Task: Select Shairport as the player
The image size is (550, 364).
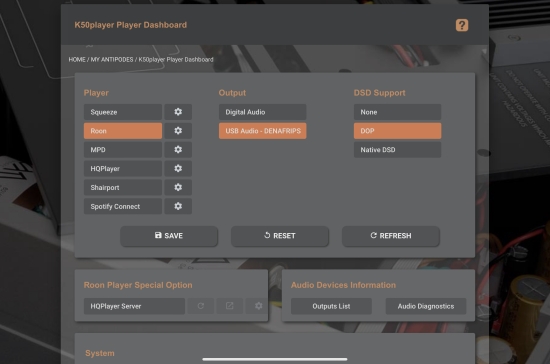Action: (x=123, y=188)
